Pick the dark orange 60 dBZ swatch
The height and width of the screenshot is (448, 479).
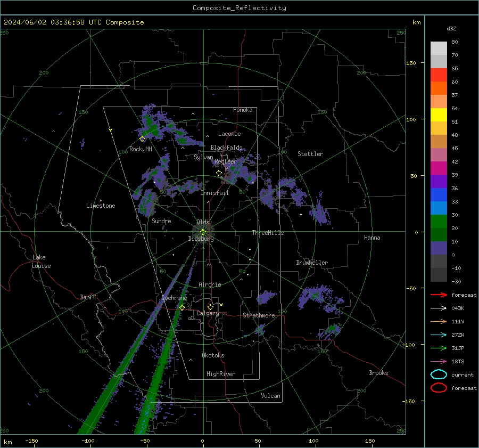coord(439,88)
